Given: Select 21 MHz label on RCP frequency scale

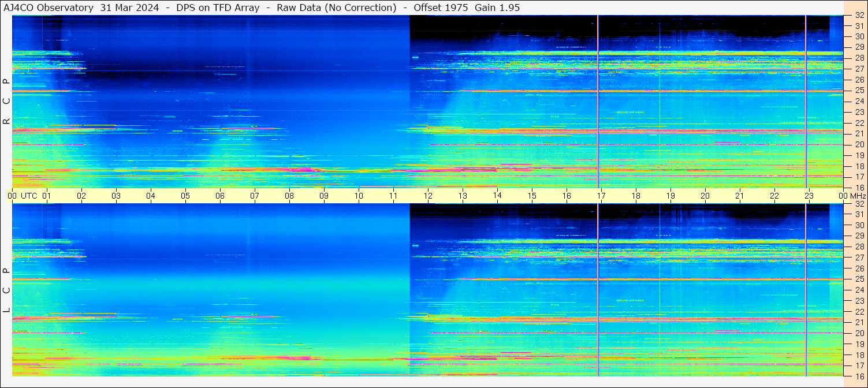Looking at the screenshot, I should [859, 133].
